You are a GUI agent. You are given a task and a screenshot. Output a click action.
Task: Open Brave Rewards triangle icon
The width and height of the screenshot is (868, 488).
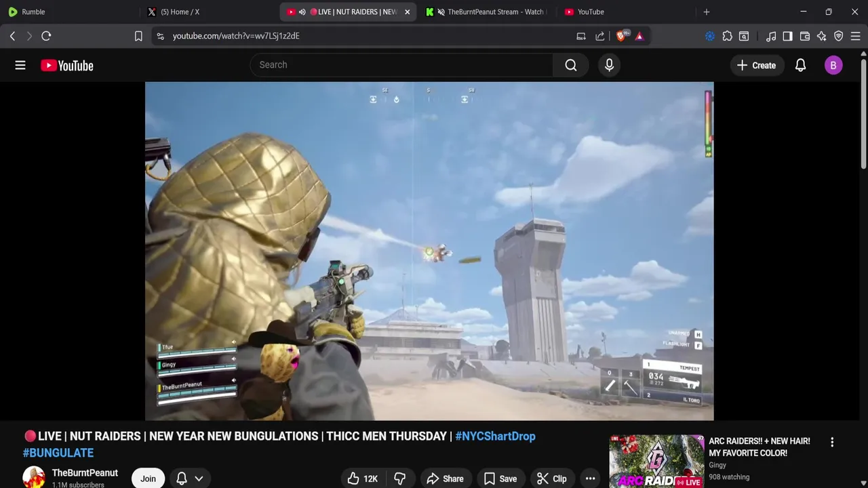click(x=639, y=36)
